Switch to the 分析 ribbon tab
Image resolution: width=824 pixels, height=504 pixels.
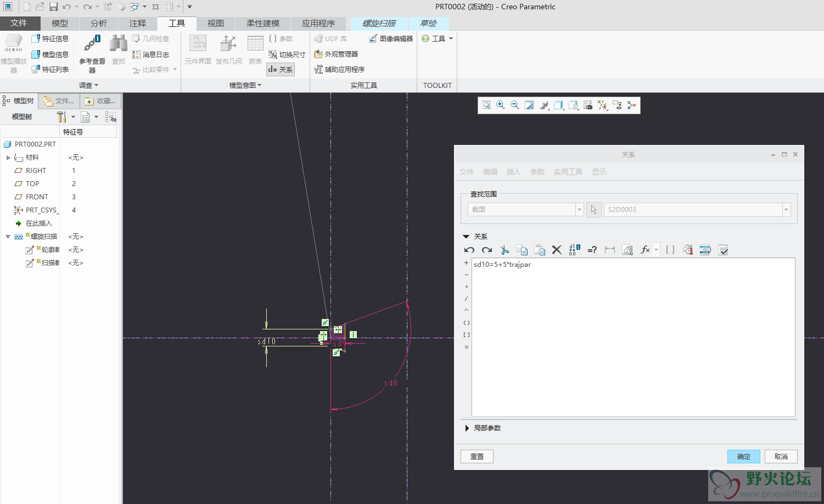99,24
